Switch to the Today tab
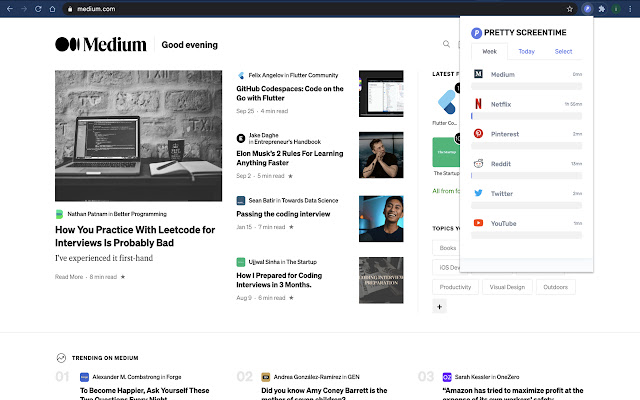The image size is (640, 400). (527, 51)
